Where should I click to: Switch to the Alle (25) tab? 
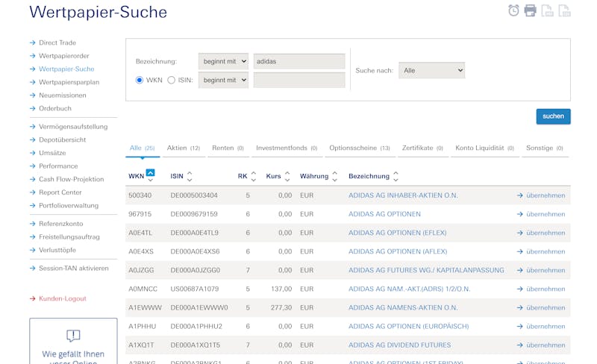click(x=142, y=148)
